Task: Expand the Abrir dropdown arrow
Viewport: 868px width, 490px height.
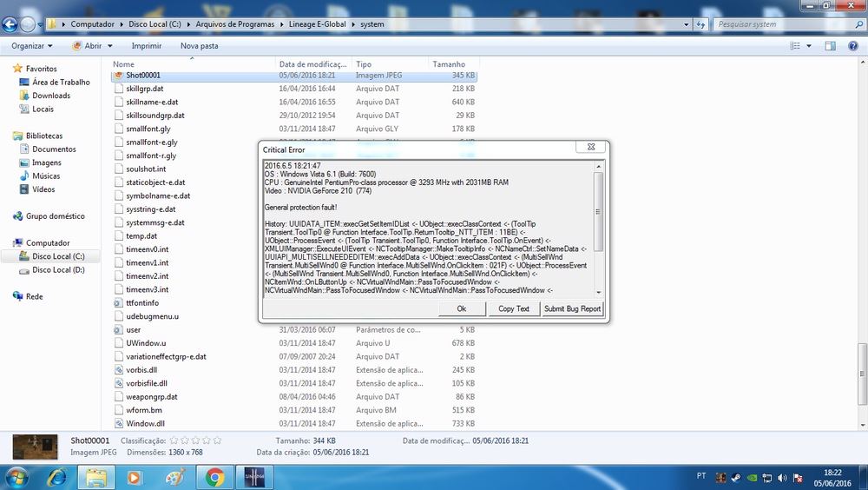Action: coord(110,45)
